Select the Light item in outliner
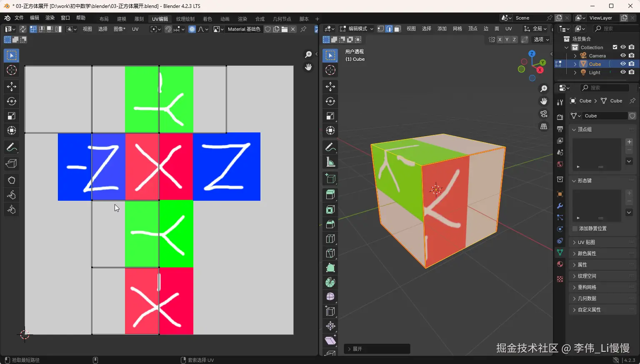 coord(595,72)
